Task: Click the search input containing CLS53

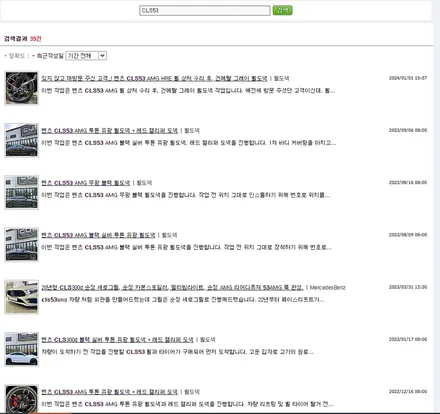Action: (x=205, y=10)
